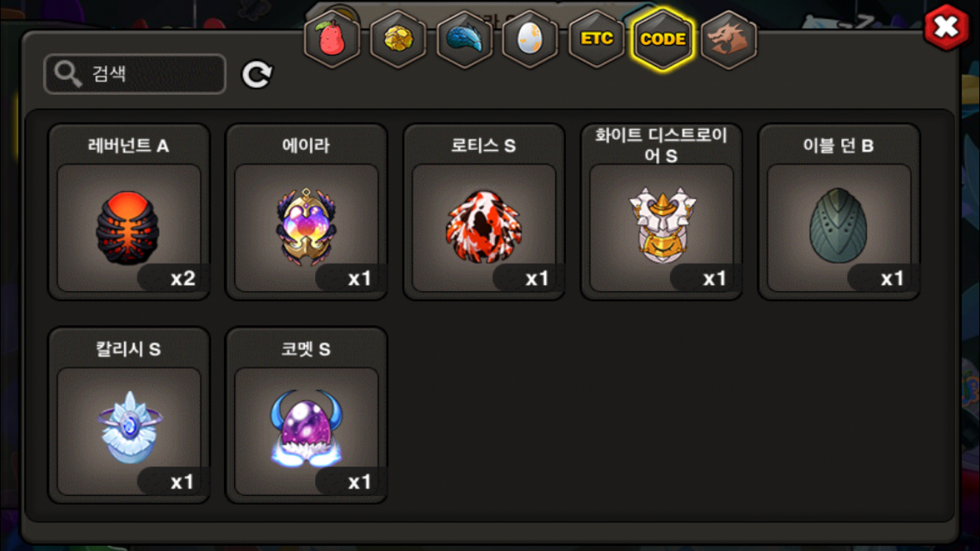Screen dimensions: 980x551
Task: Focus the 검색 search field
Action: click(x=135, y=74)
